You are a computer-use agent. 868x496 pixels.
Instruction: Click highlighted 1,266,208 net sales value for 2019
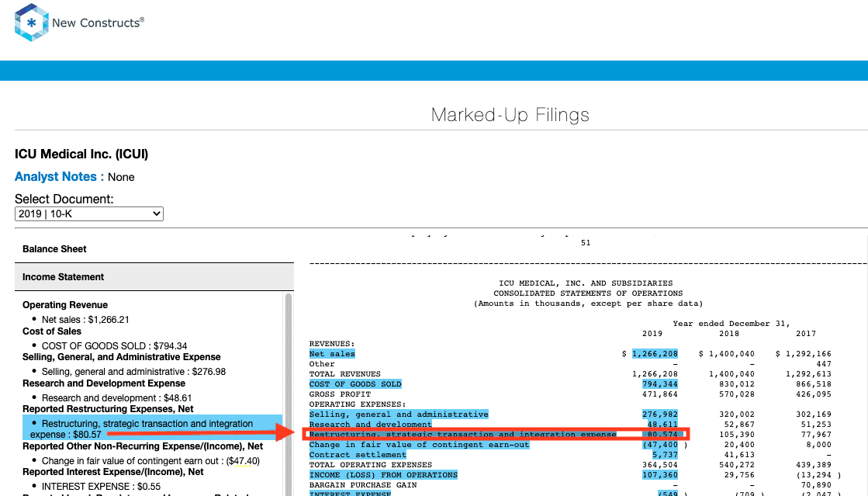pyautogui.click(x=655, y=354)
